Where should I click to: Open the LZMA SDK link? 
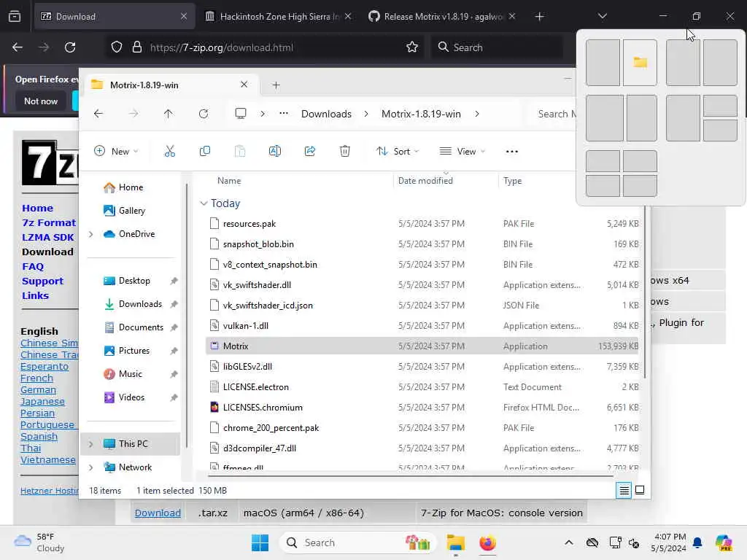point(48,237)
